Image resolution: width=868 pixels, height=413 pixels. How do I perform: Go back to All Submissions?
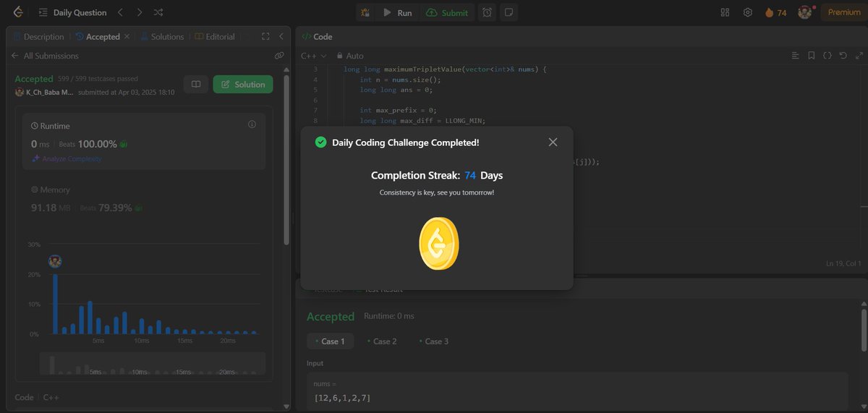pyautogui.click(x=45, y=56)
